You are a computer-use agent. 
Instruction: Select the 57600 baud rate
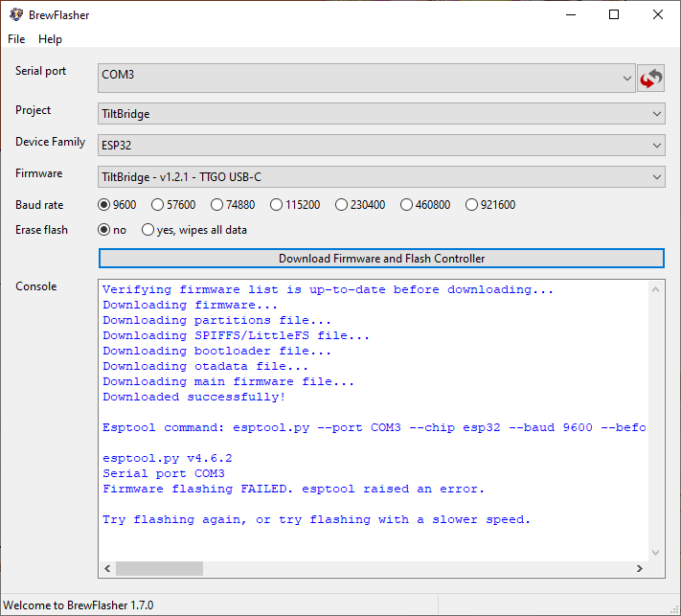click(x=173, y=205)
